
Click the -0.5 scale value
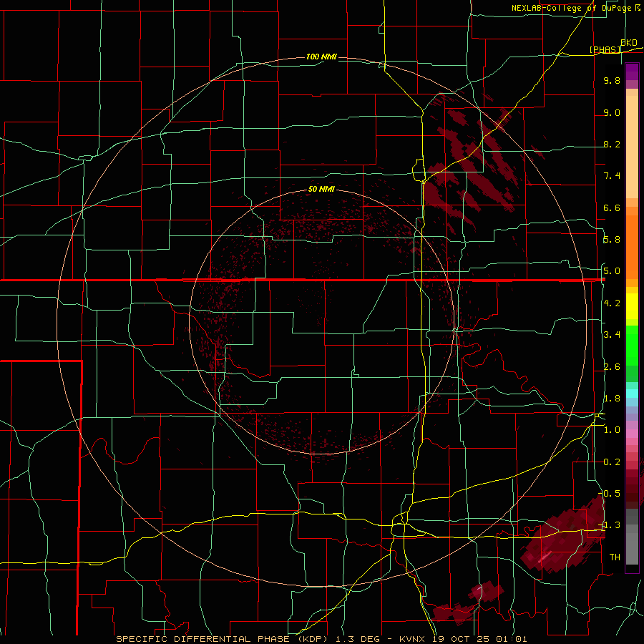click(x=610, y=494)
